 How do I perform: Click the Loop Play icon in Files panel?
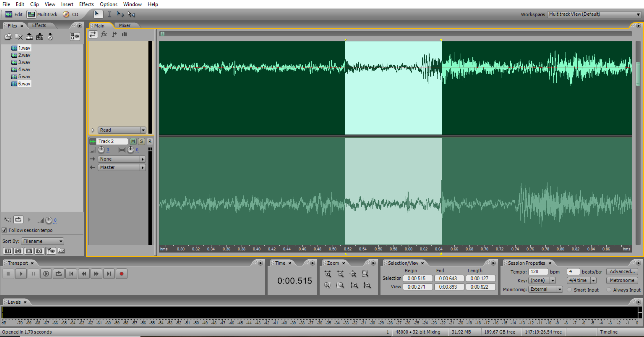[18, 220]
